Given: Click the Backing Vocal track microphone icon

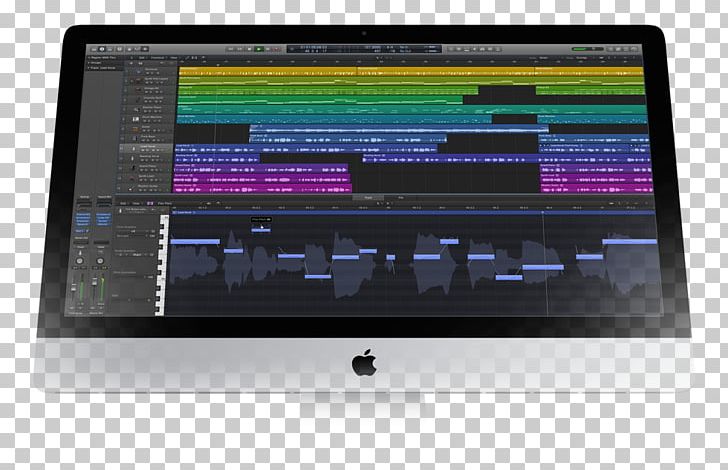Looking at the screenshot, I should tap(132, 158).
